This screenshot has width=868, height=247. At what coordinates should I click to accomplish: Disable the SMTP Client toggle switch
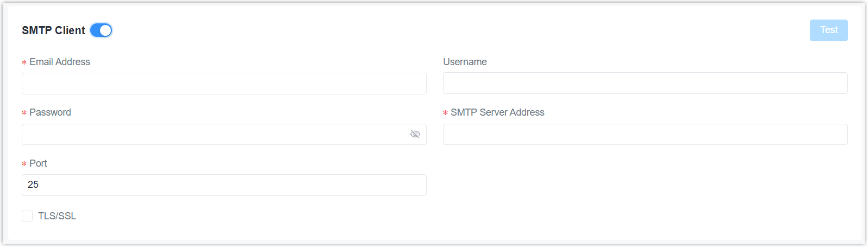(101, 30)
